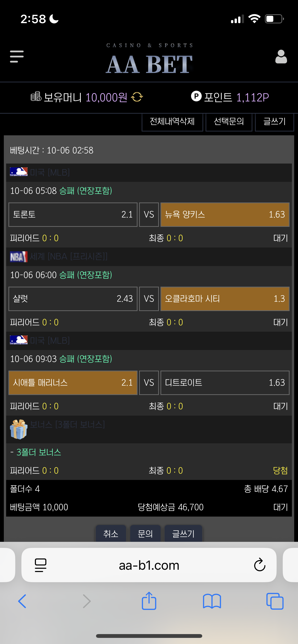This screenshot has height=644, width=298.
Task: Open the hamburger menu icon
Action: pyautogui.click(x=17, y=56)
